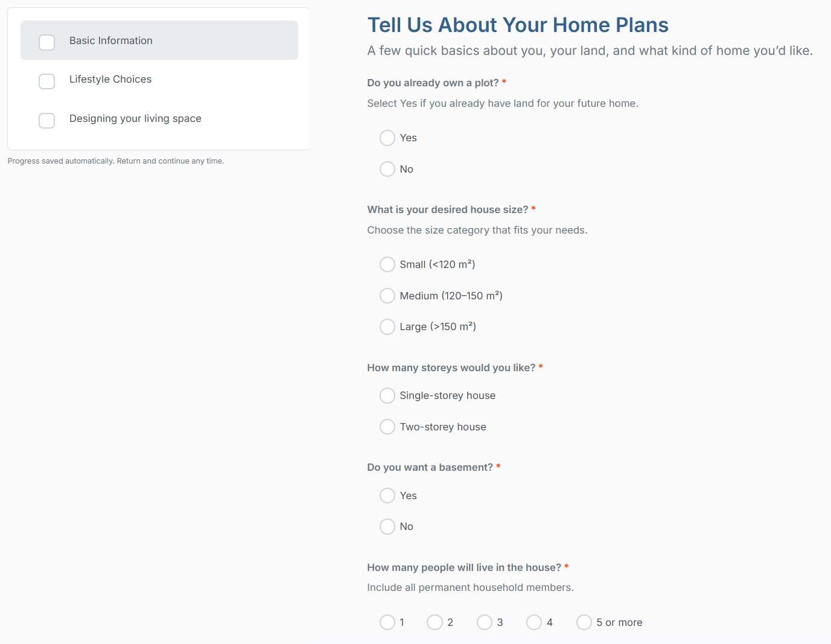This screenshot has width=831, height=644.
Task: Select No for wanting a basement
Action: click(387, 526)
